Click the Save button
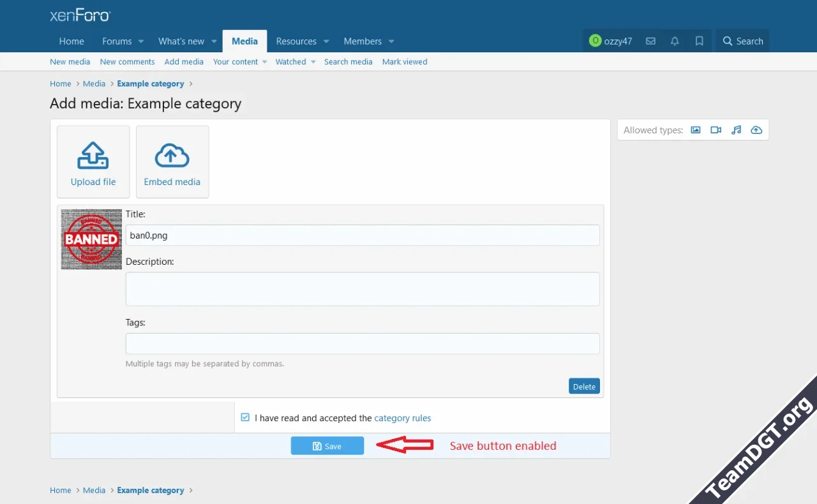The image size is (817, 504). 327,445
